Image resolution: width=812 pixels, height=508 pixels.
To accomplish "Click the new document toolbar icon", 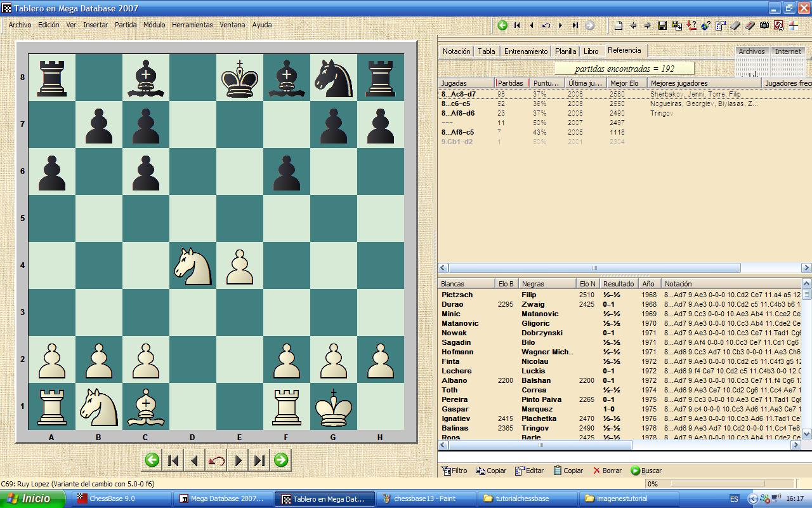I will tap(619, 26).
